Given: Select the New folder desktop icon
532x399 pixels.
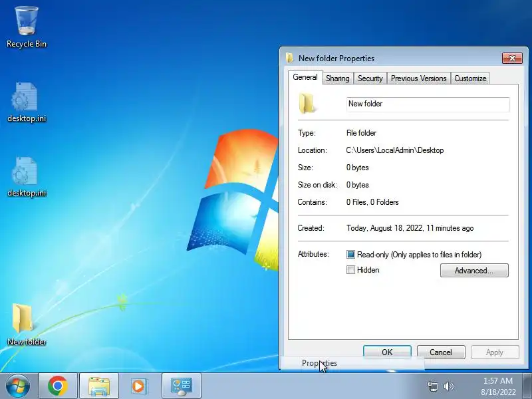Looking at the screenshot, I should click(27, 325).
